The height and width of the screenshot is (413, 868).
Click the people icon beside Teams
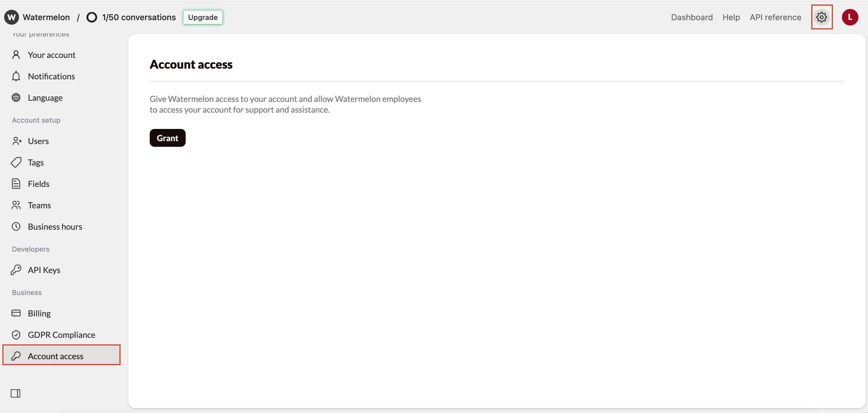pos(16,205)
